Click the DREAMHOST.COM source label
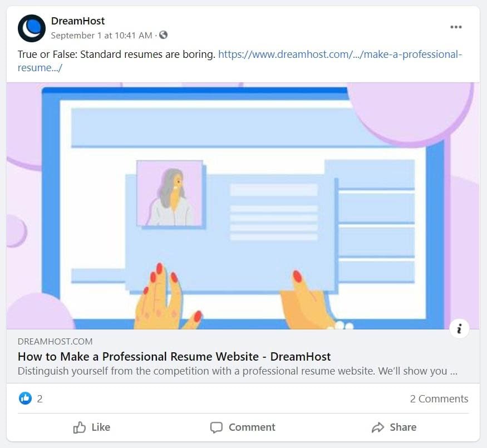The width and height of the screenshot is (487, 448). (55, 342)
